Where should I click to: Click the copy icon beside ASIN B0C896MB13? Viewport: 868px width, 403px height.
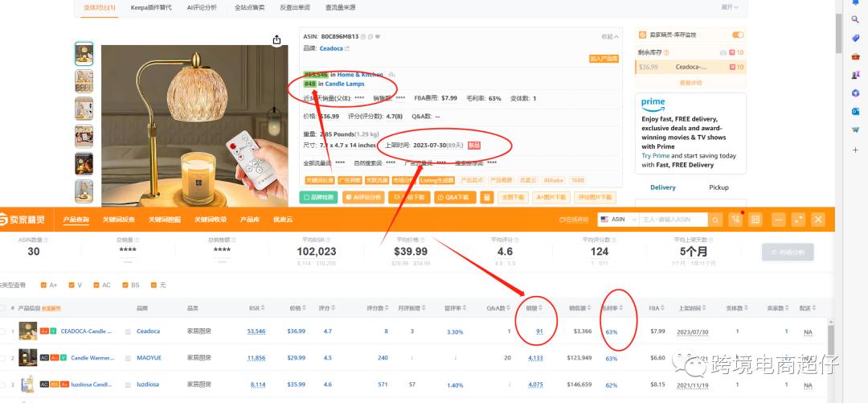[363, 36]
